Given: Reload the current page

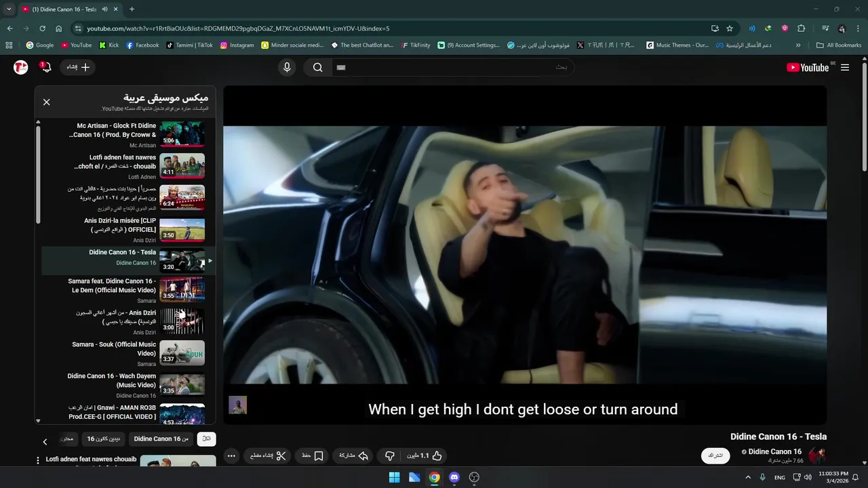Looking at the screenshot, I should pyautogui.click(x=42, y=28).
